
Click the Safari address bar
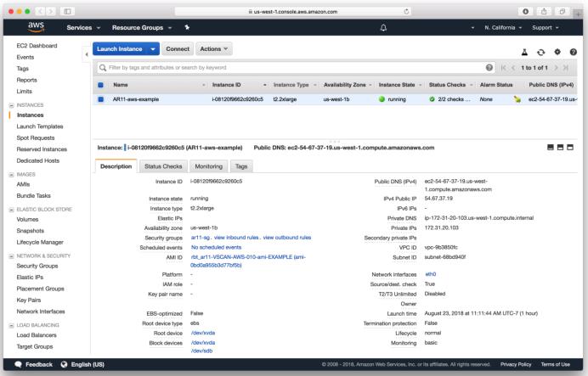click(293, 12)
